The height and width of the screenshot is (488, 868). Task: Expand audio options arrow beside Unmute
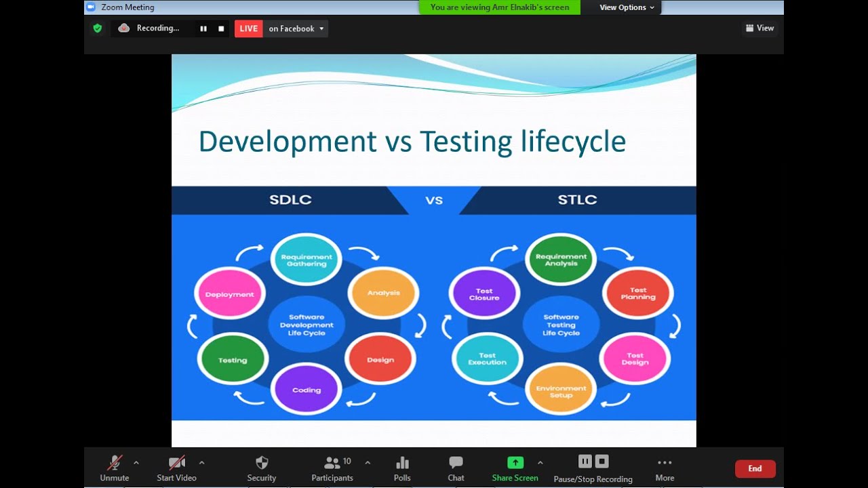point(136,463)
